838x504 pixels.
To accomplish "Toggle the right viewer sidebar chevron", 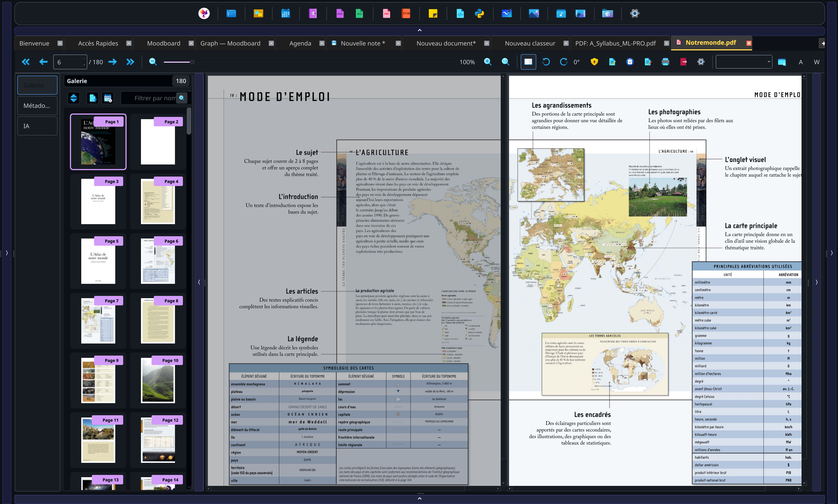I will click(817, 282).
